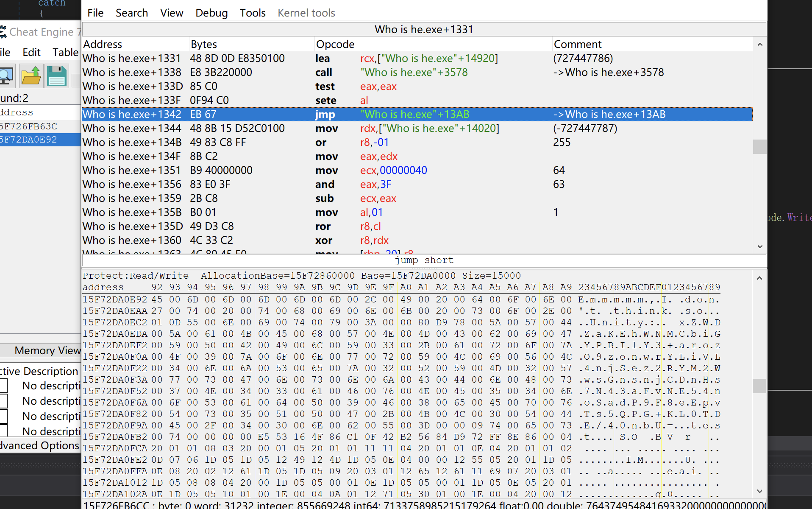The image size is (812, 509).
Task: Click hex row address 15F72DA0EC2
Action: point(115,322)
